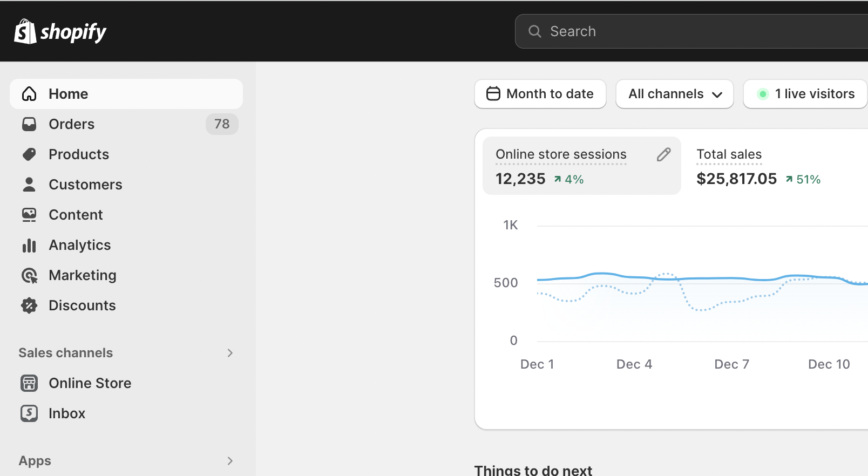Open Online Store sales channel

(x=126, y=383)
